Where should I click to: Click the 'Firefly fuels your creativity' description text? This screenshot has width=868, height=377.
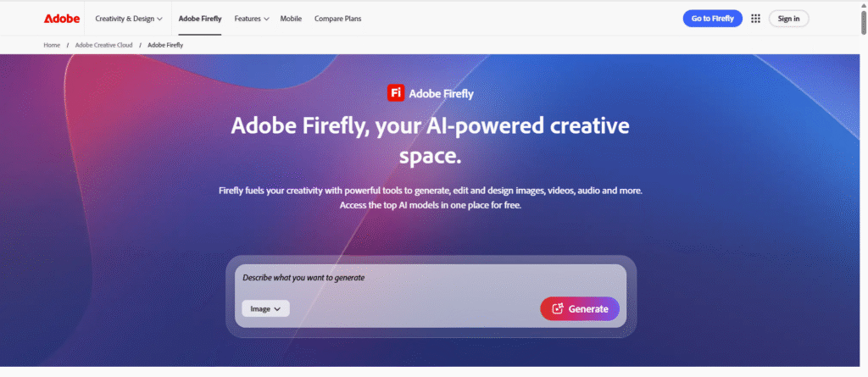432,197
